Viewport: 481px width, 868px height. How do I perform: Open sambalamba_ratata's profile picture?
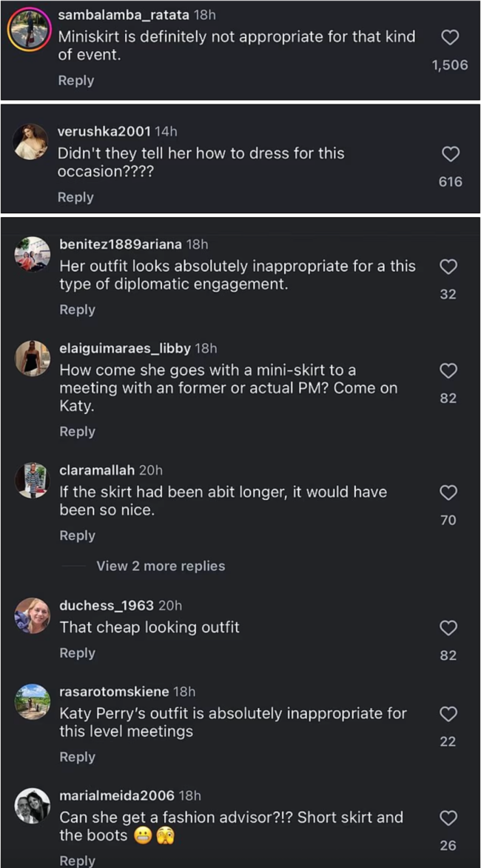coord(29,28)
